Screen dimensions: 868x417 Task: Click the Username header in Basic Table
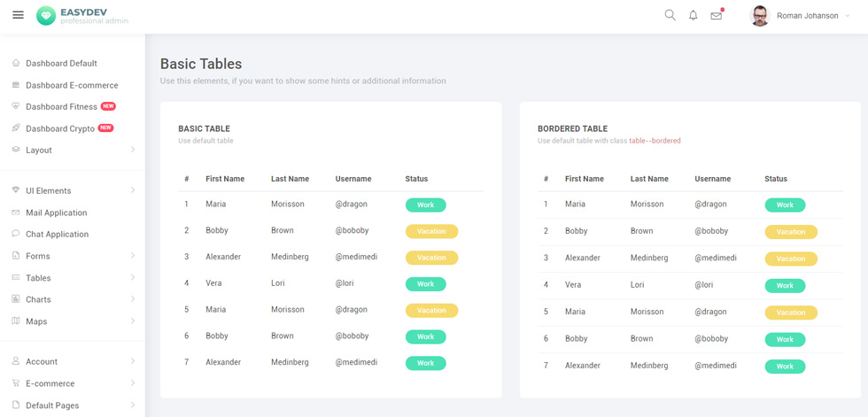pos(353,179)
